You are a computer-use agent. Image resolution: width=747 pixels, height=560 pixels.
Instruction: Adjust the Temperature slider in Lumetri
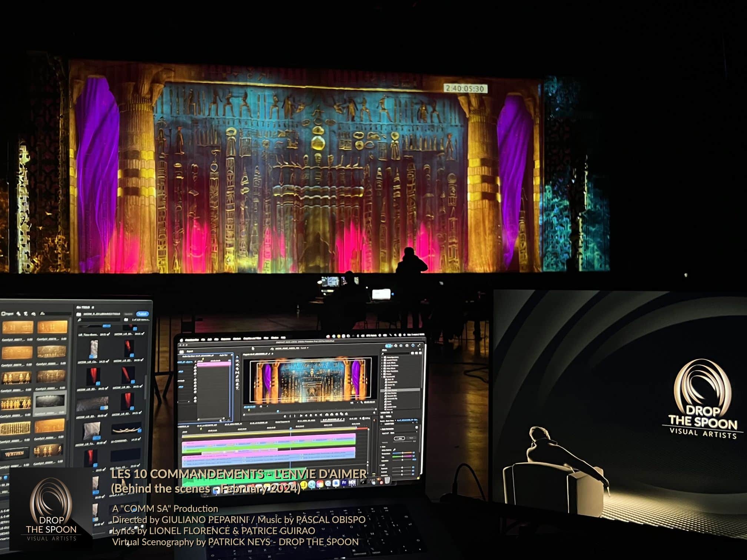coord(402,453)
